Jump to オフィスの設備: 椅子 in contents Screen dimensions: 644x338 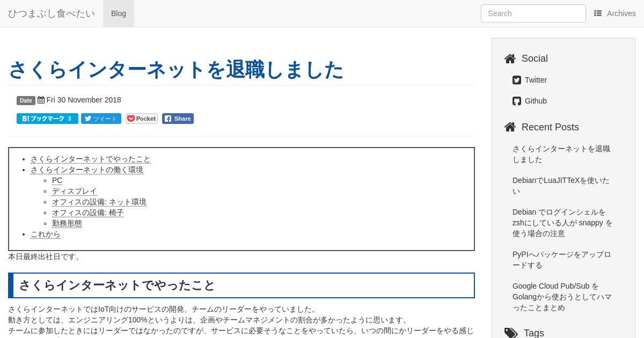(x=88, y=212)
